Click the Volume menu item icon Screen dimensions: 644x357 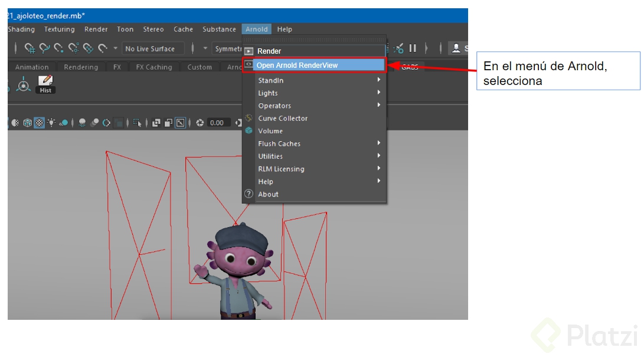pyautogui.click(x=249, y=130)
